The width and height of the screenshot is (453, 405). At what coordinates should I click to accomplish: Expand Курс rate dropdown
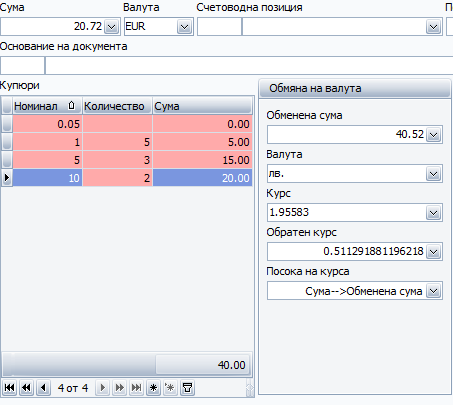pyautogui.click(x=434, y=213)
